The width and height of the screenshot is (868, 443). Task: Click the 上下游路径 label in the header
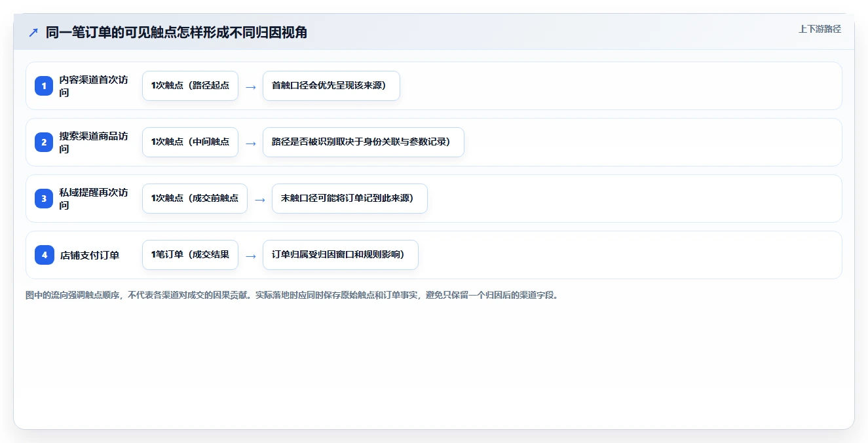820,29
